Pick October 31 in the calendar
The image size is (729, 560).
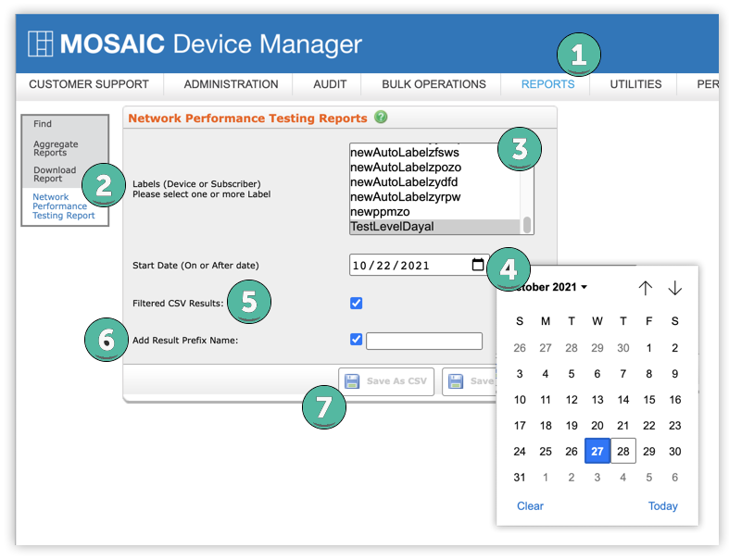[x=520, y=477]
